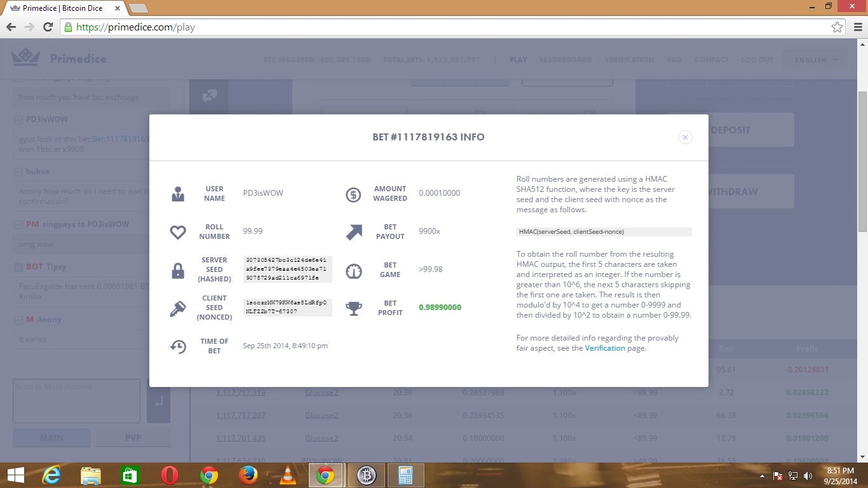Open Opera browser from the taskbar
Viewport: 868px width, 488px height.
click(x=170, y=475)
